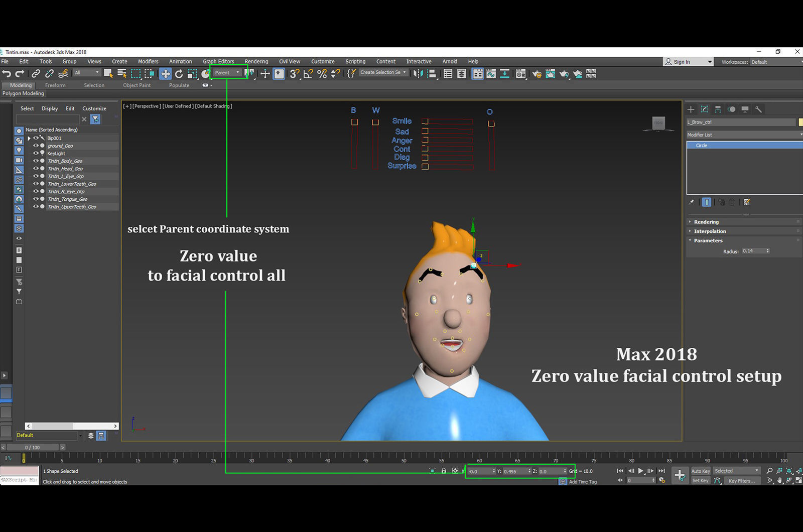Click the Unlink Selection icon

pyautogui.click(x=49, y=74)
